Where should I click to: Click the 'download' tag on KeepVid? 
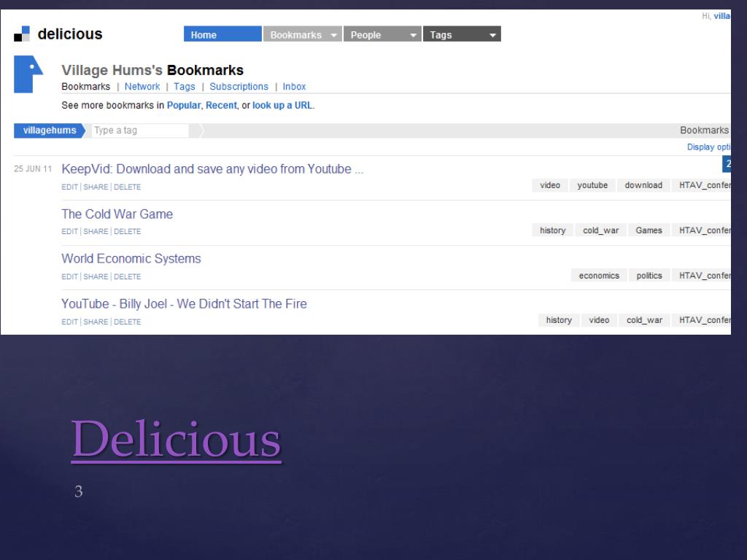643,185
